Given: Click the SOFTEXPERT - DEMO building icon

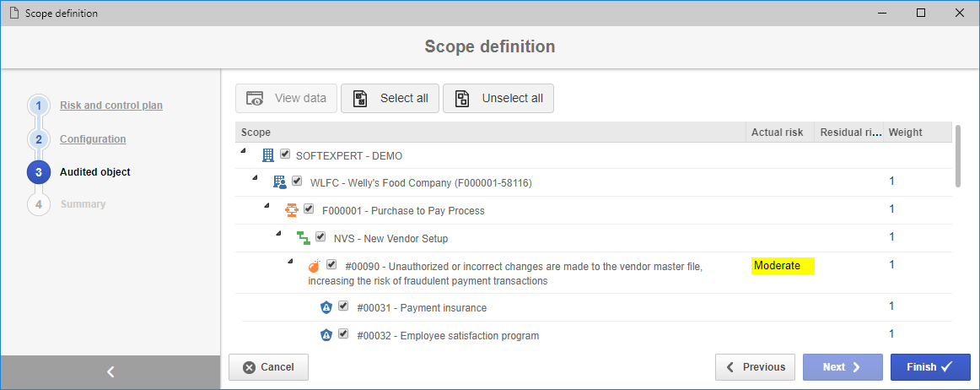Looking at the screenshot, I should point(268,155).
